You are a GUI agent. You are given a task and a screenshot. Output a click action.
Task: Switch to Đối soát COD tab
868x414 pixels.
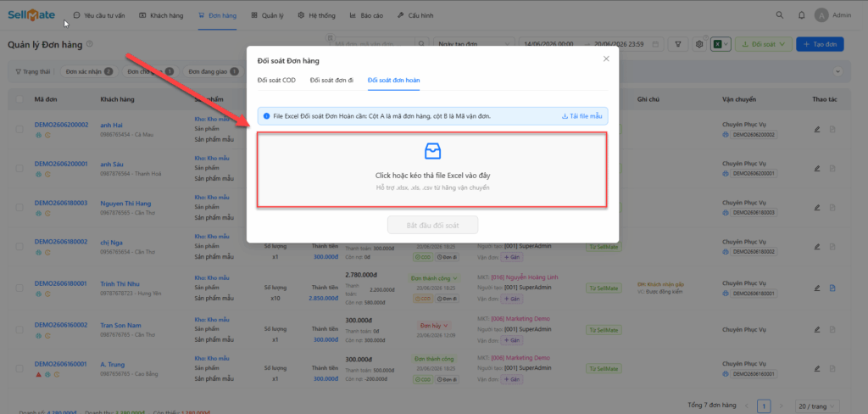pos(276,81)
